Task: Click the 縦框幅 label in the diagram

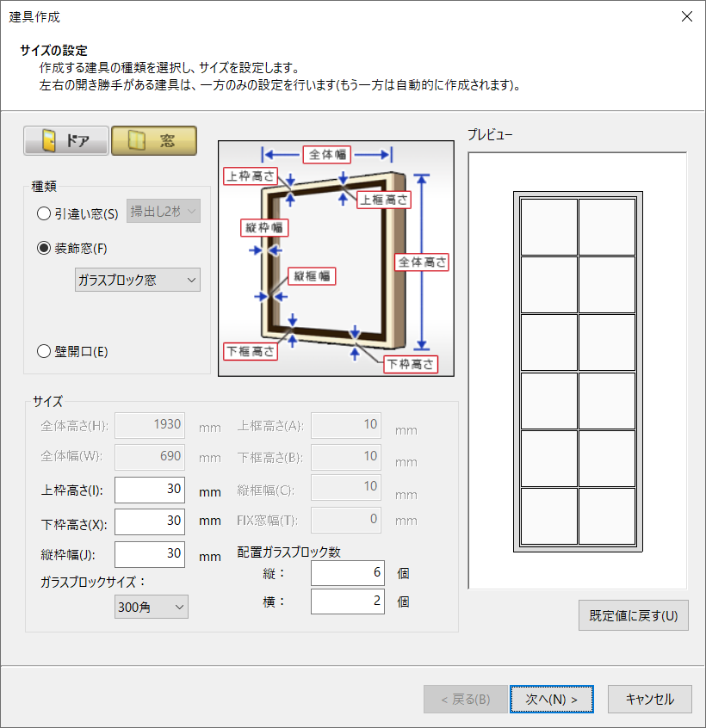Action: 313,276
